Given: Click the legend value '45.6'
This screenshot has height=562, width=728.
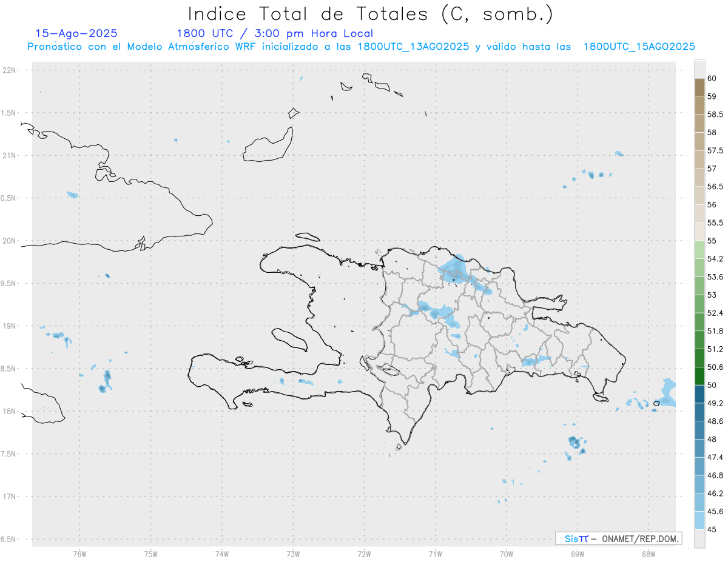Looking at the screenshot, I should [715, 511].
